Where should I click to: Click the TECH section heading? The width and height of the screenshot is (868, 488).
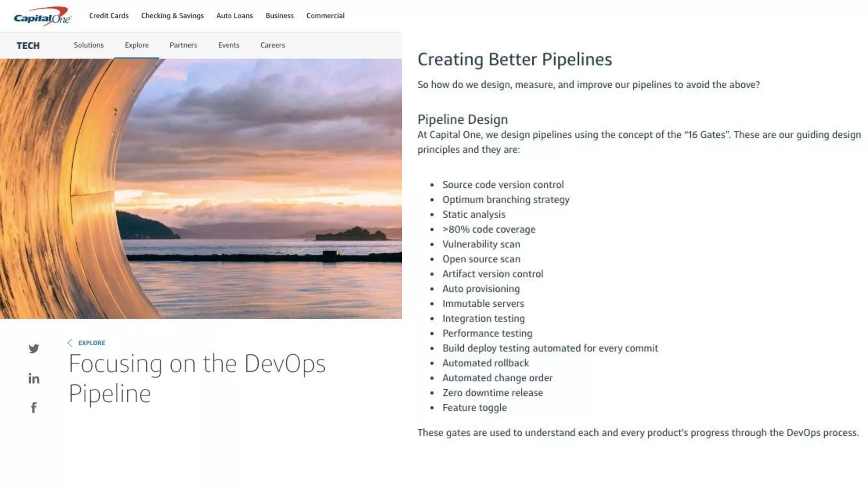pos(28,46)
